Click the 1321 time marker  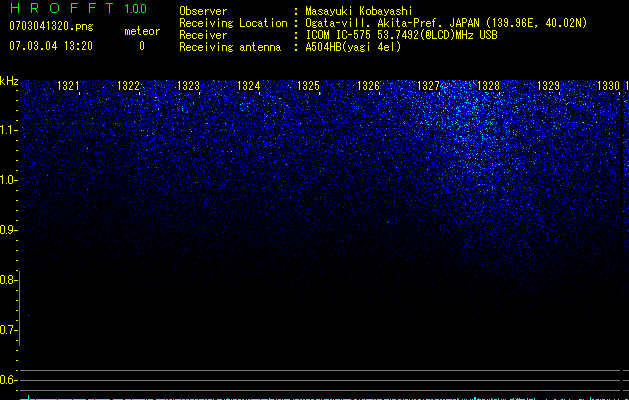pyautogui.click(x=68, y=86)
